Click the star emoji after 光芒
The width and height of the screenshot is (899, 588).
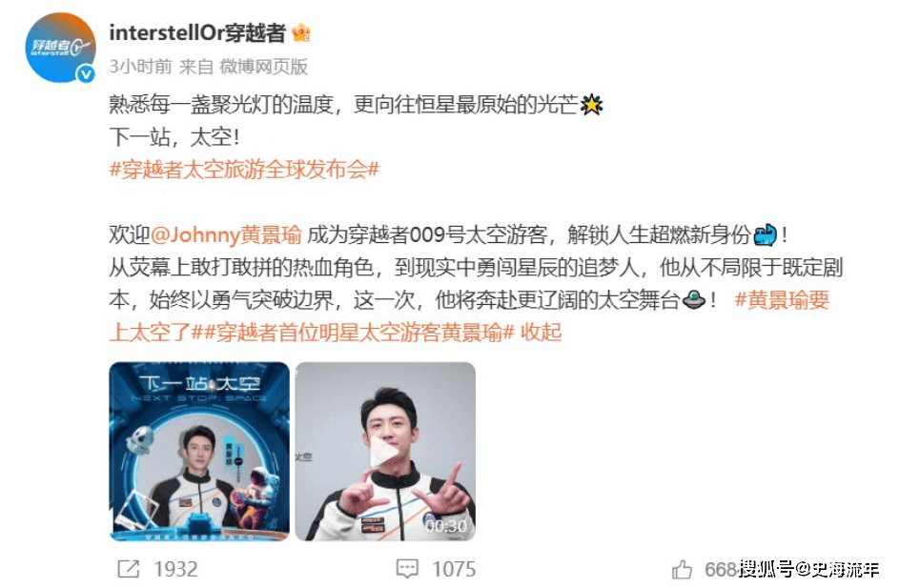(591, 105)
